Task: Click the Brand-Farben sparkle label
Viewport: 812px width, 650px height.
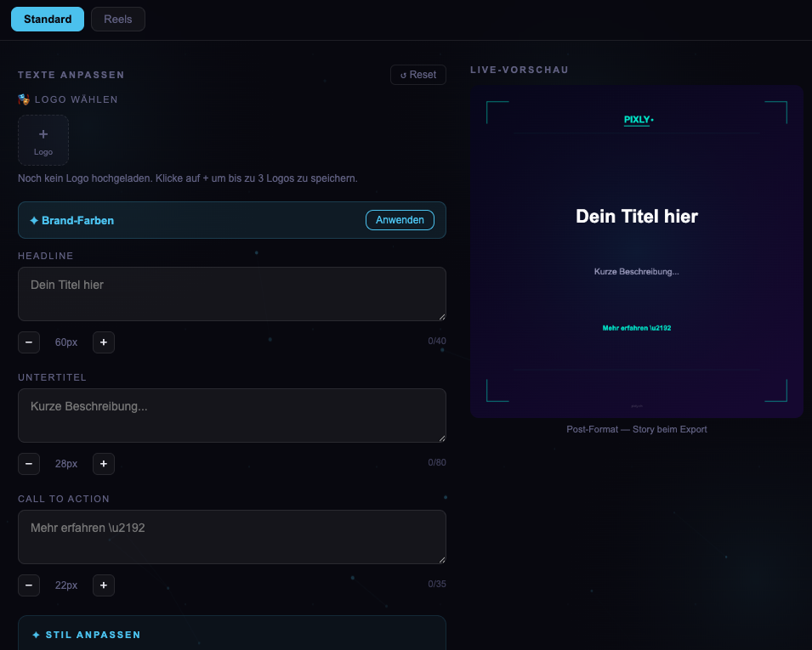Action: click(72, 220)
